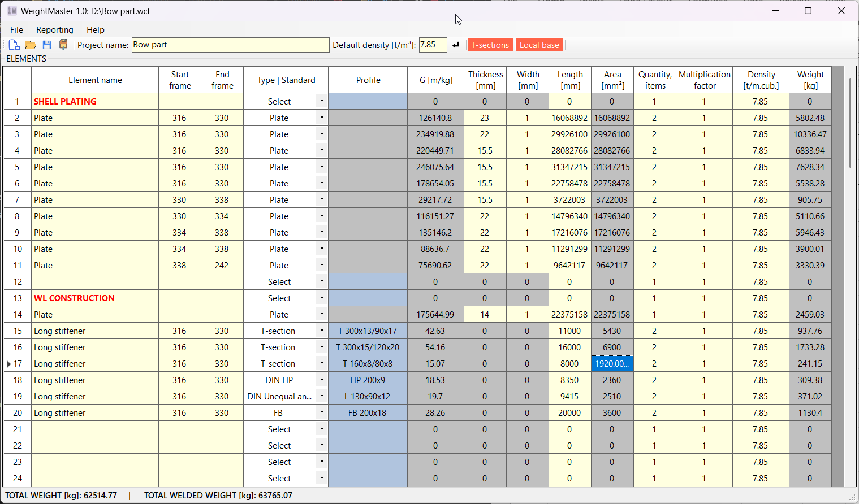The image size is (859, 504).
Task: Select the WL CONSTRUCTION element name cell
Action: click(94, 298)
